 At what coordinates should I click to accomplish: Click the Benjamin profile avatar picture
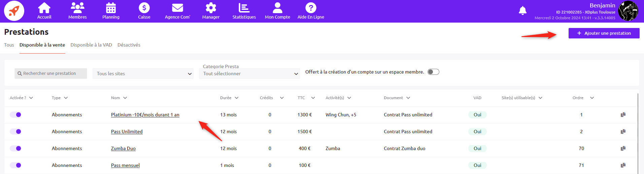[x=628, y=11]
